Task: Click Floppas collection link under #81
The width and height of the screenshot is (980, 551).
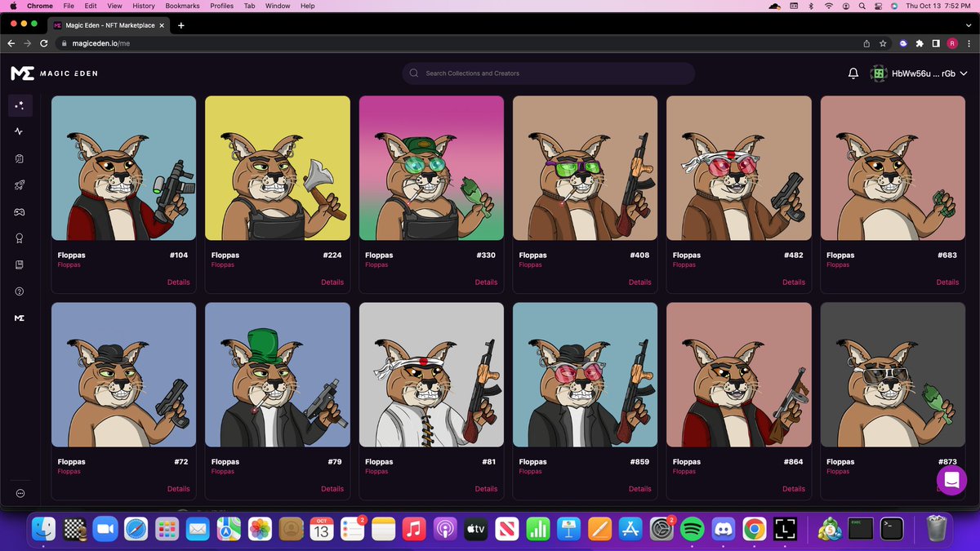Action: (376, 471)
